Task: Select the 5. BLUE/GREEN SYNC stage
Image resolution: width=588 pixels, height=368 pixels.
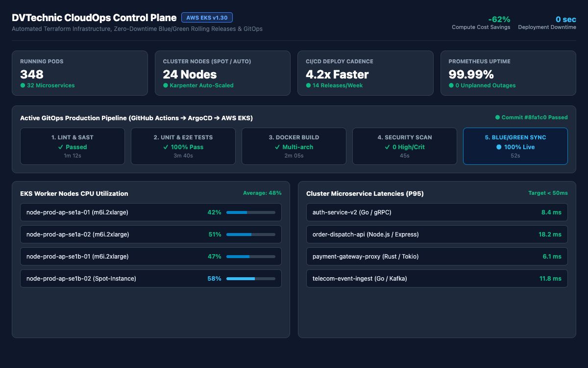Action: click(515, 146)
